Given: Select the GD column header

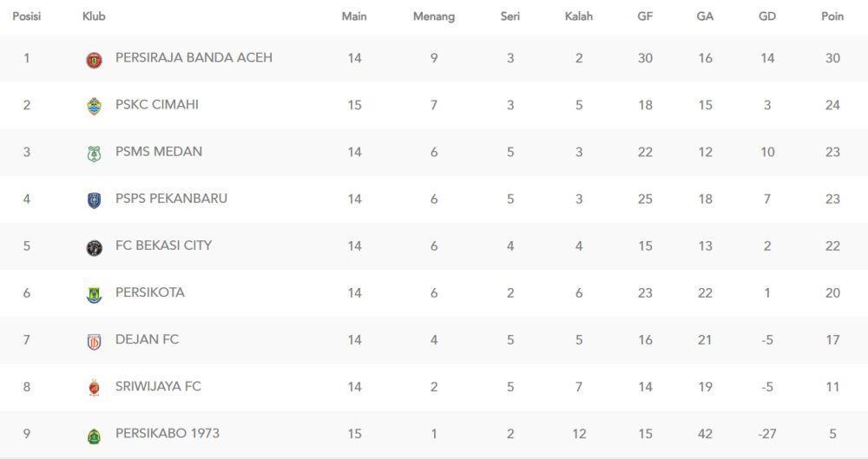Looking at the screenshot, I should point(766,16).
